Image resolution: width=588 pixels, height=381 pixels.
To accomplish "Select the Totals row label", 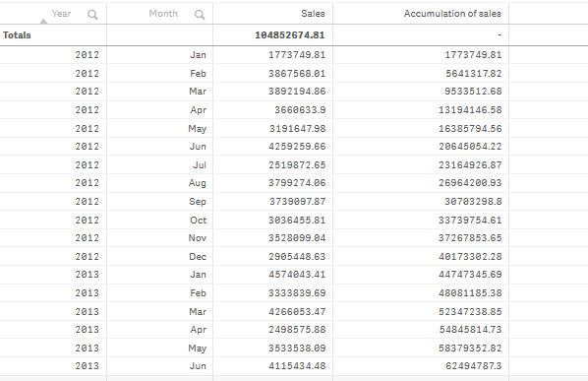I will [17, 35].
